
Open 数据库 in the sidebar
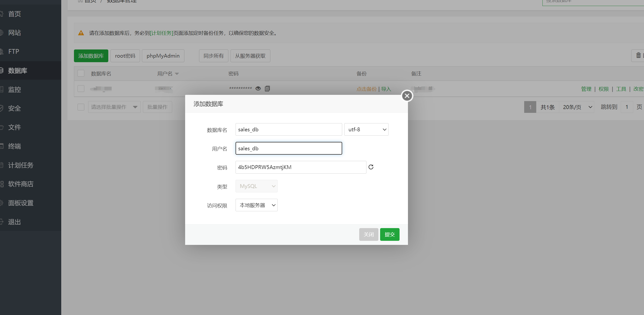point(18,71)
